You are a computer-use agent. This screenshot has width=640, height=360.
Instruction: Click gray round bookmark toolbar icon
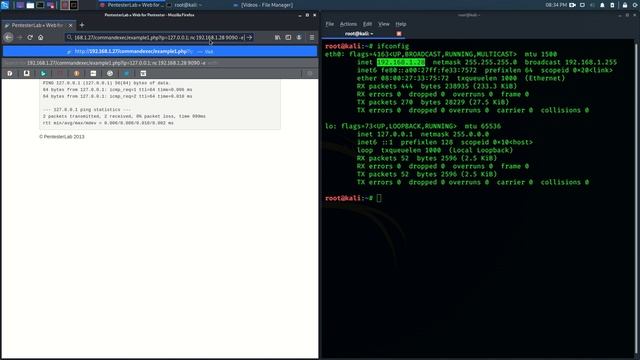coord(110,73)
